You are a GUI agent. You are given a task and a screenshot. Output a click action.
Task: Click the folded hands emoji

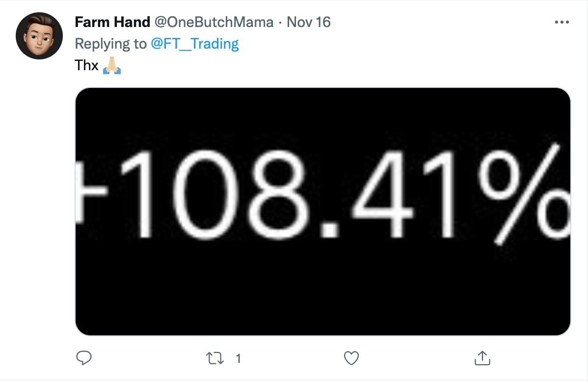click(112, 65)
